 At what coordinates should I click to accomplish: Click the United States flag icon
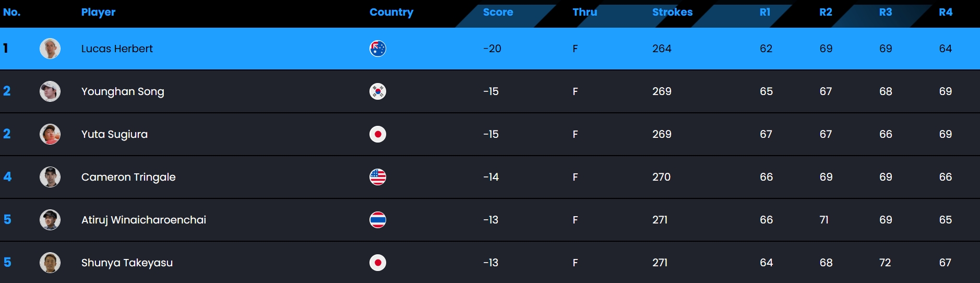[x=378, y=177]
